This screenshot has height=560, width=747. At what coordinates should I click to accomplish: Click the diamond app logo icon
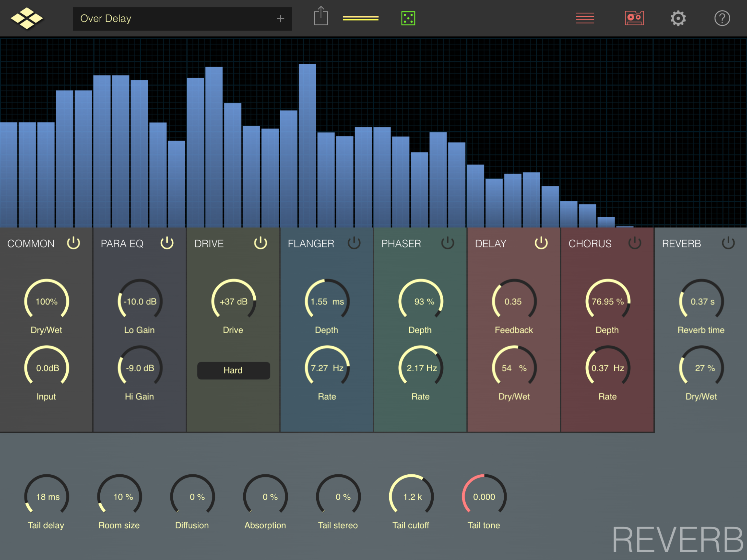tap(27, 18)
